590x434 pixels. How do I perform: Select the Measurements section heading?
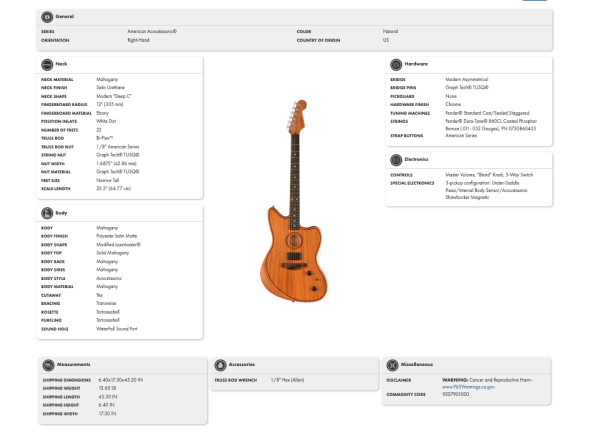73,364
